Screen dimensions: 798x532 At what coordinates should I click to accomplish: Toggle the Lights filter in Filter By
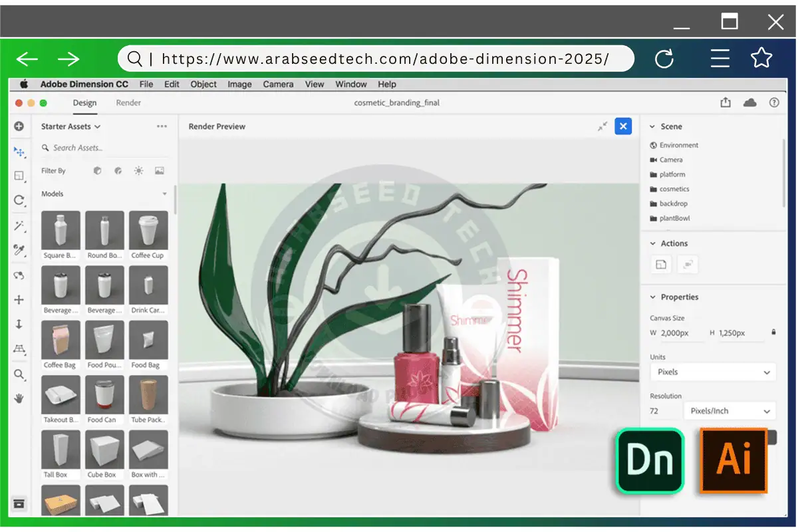pyautogui.click(x=138, y=171)
